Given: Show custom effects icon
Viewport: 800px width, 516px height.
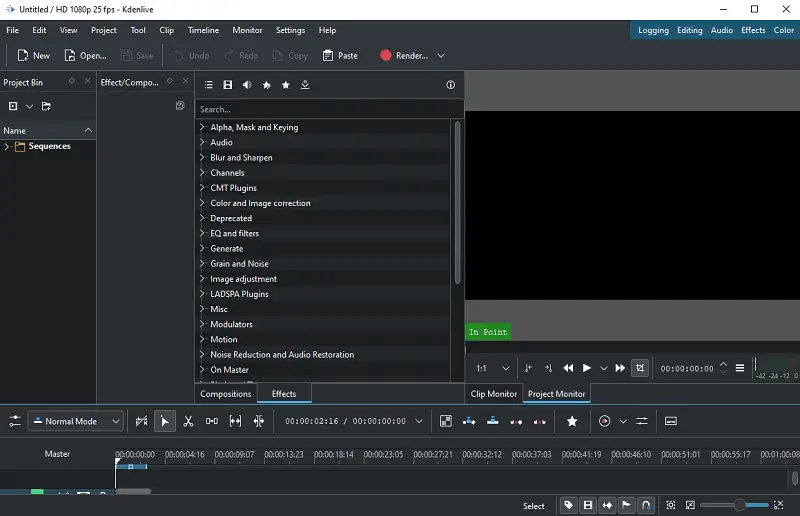Looking at the screenshot, I should (266, 85).
